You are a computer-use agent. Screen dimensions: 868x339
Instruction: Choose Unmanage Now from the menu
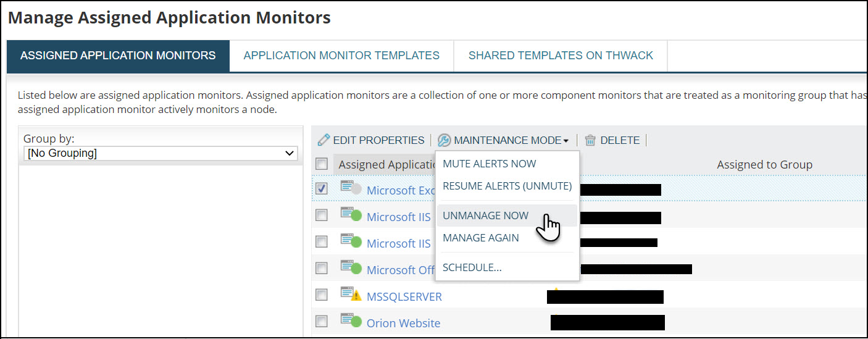pyautogui.click(x=486, y=216)
